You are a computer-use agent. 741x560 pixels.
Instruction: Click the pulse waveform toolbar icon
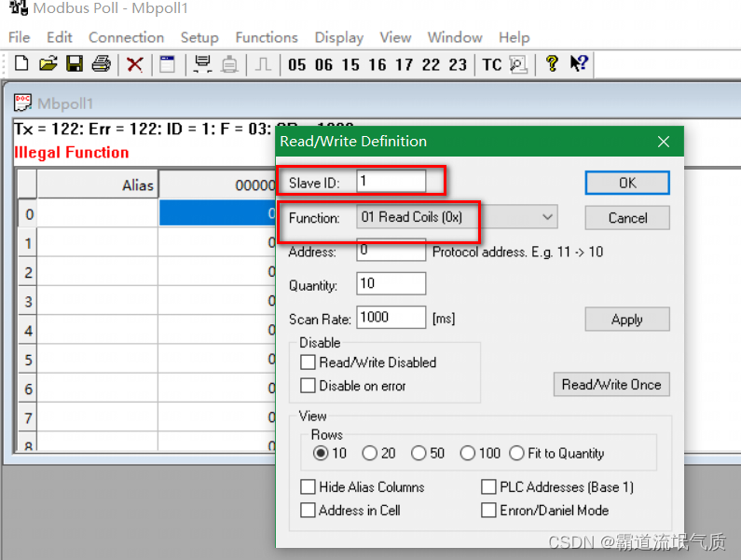[263, 63]
